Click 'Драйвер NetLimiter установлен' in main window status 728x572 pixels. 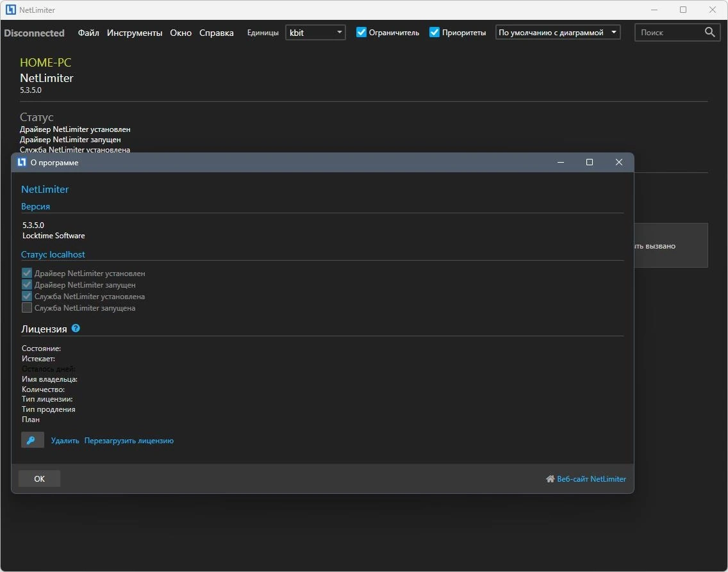(75, 129)
